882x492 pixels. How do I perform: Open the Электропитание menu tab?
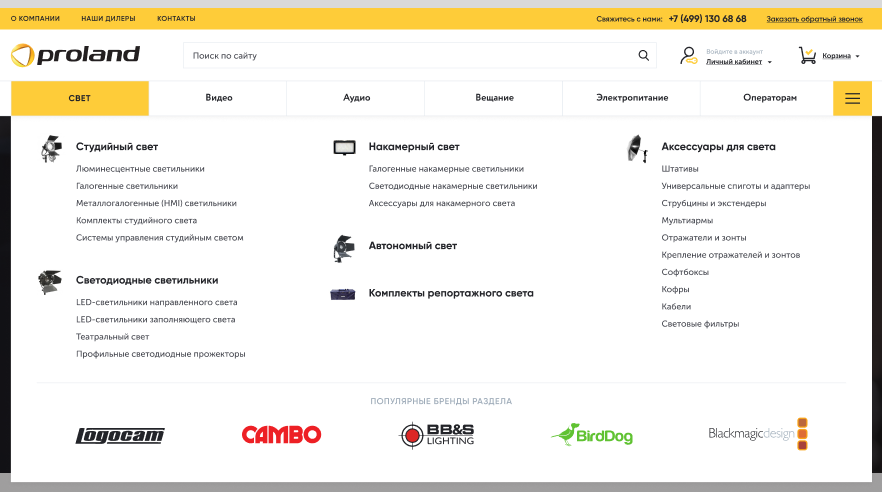click(x=632, y=98)
